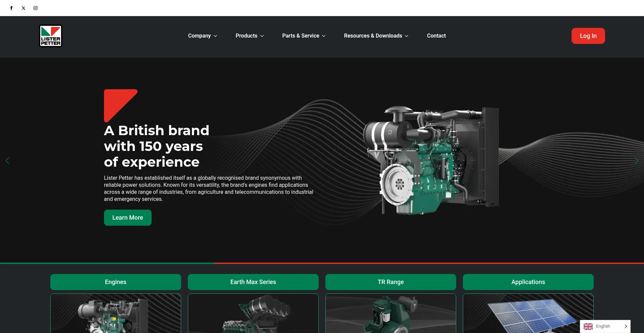Click the UK flag language icon
The image size is (644, 333).
[588, 327]
